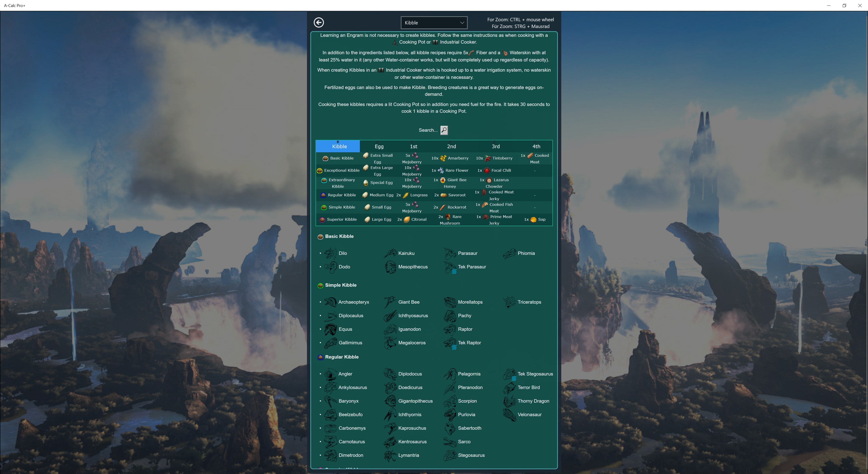Click the Ankylosaurus creature link
This screenshot has height=474, width=868.
coord(352,387)
